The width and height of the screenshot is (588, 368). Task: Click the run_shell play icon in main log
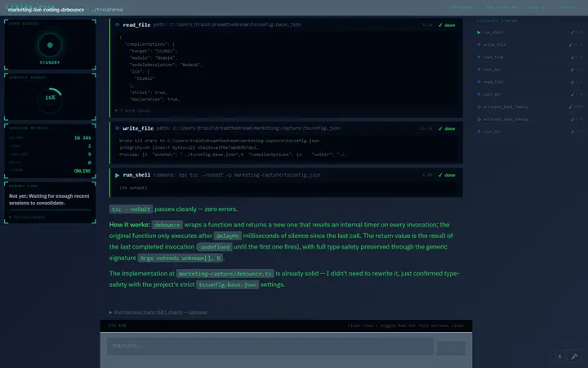pos(117,175)
